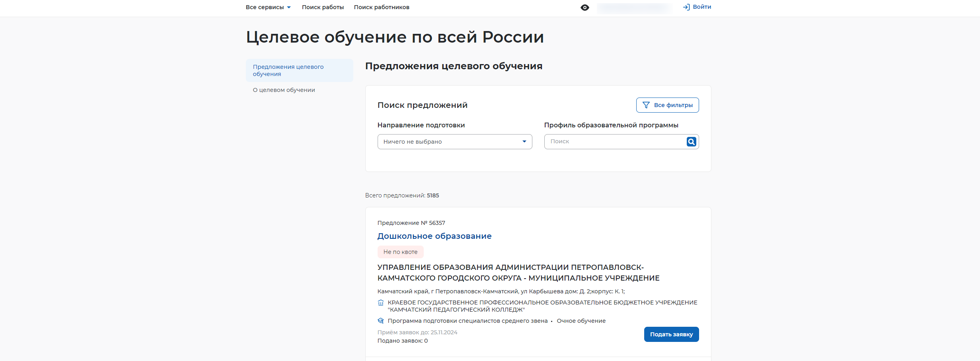Click Подать заявку button
The width and height of the screenshot is (980, 361).
(x=671, y=334)
